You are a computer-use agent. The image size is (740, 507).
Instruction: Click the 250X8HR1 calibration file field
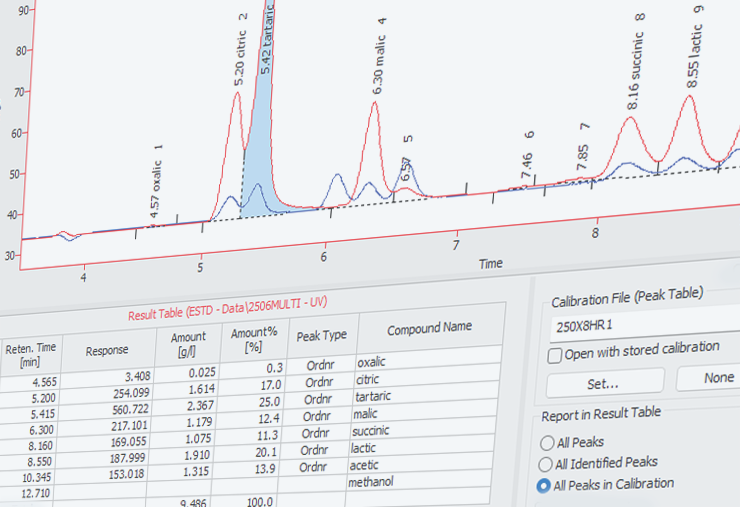click(645, 324)
